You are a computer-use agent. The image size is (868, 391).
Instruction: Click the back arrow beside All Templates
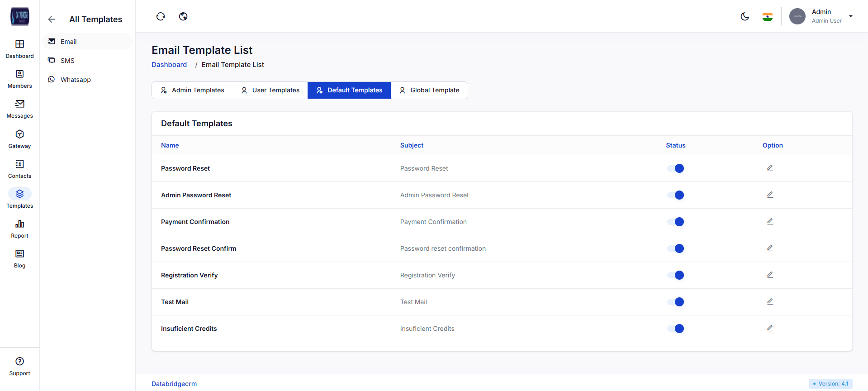(52, 19)
